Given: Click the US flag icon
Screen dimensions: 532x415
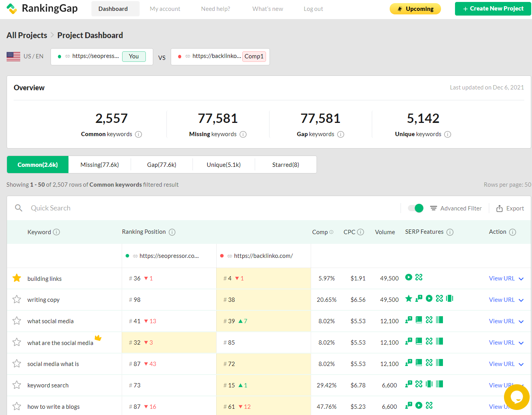Looking at the screenshot, I should 14,56.
